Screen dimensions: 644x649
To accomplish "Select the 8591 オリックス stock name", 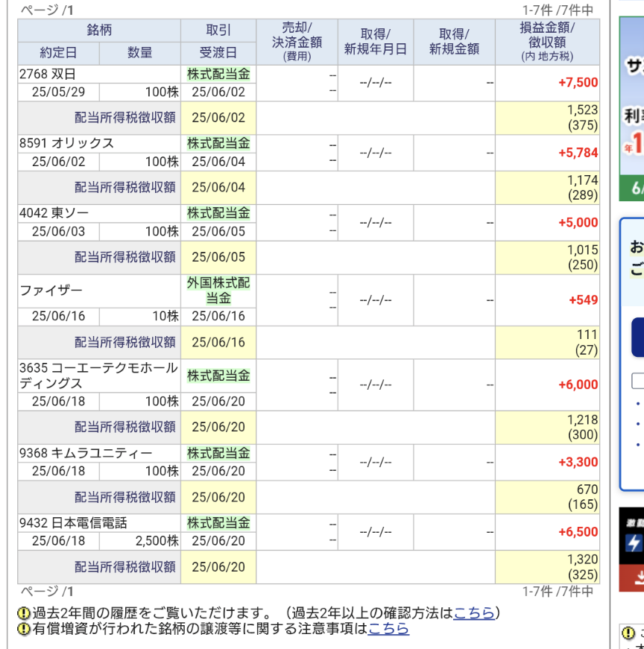I will pyautogui.click(x=66, y=143).
